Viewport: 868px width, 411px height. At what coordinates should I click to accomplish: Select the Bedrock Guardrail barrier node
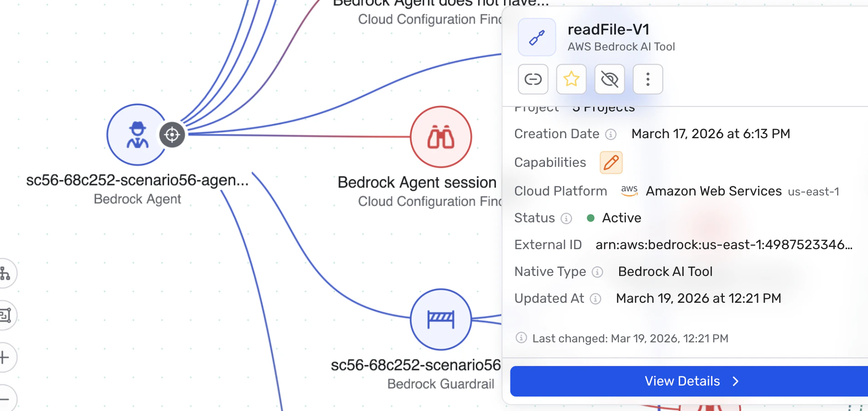tap(440, 319)
